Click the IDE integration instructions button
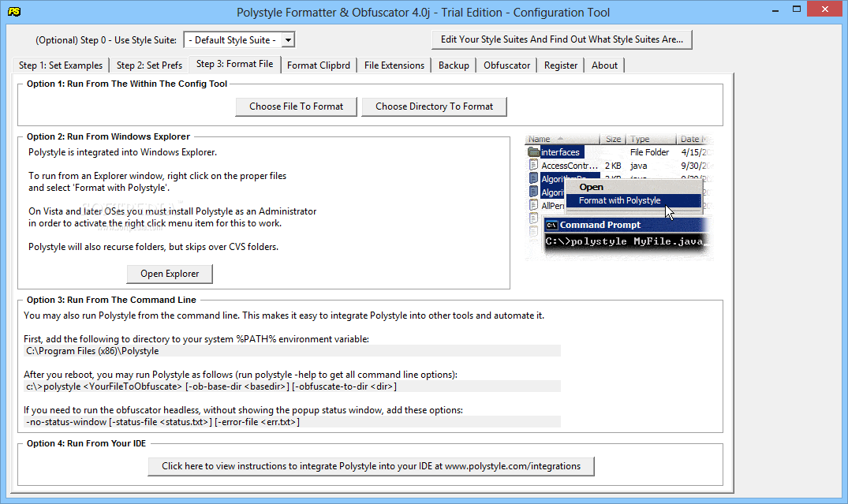The height and width of the screenshot is (504, 848). tap(371, 466)
